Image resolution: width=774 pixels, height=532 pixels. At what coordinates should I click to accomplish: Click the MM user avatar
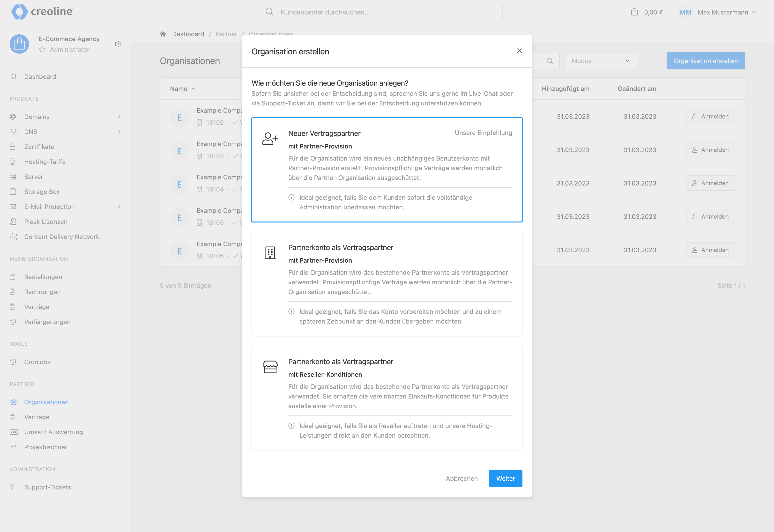(x=685, y=12)
